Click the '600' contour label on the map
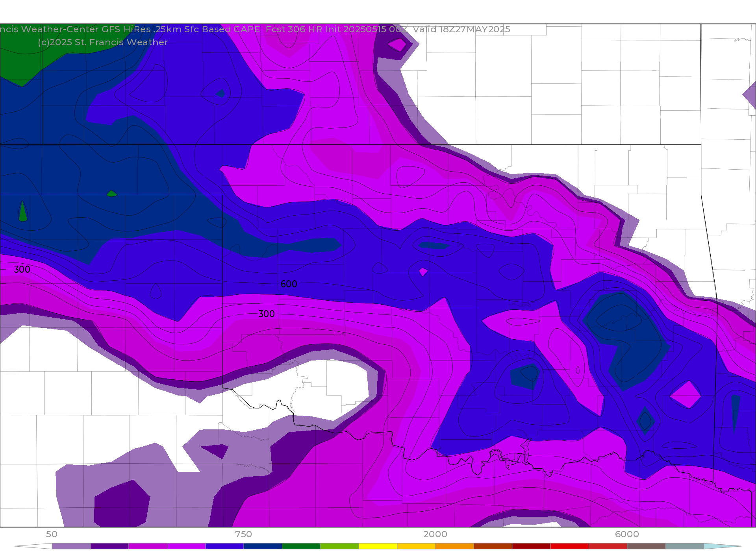 point(289,284)
